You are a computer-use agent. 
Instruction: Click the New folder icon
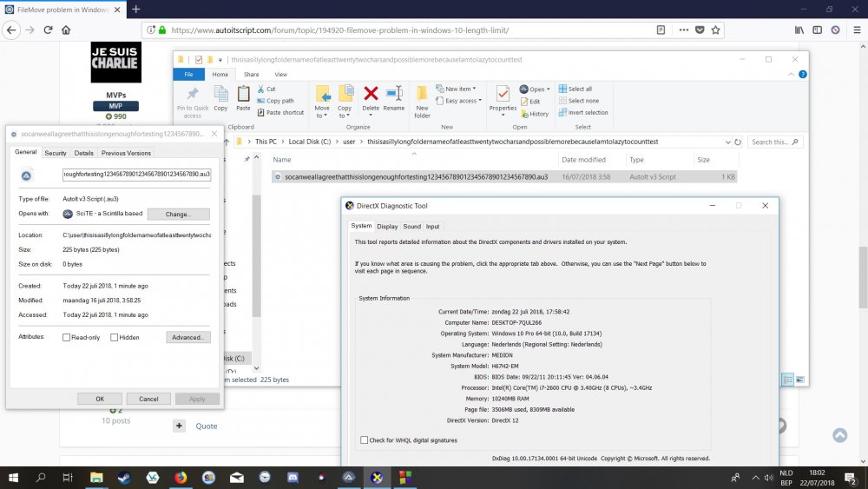click(x=422, y=94)
